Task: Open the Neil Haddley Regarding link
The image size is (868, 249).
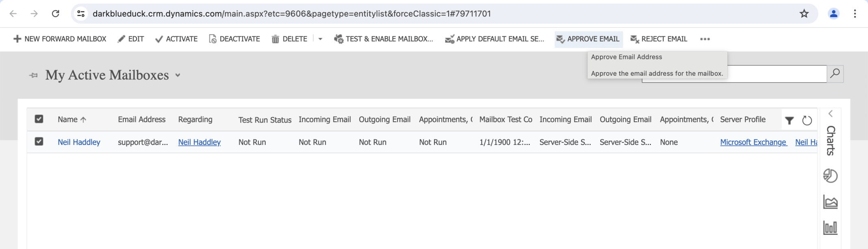Action: (x=200, y=142)
